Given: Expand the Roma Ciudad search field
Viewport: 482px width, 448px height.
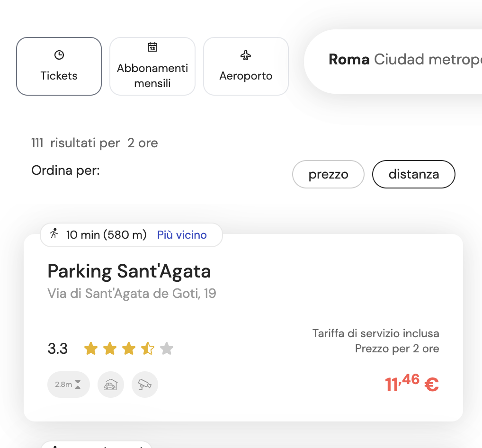Looking at the screenshot, I should [407, 60].
